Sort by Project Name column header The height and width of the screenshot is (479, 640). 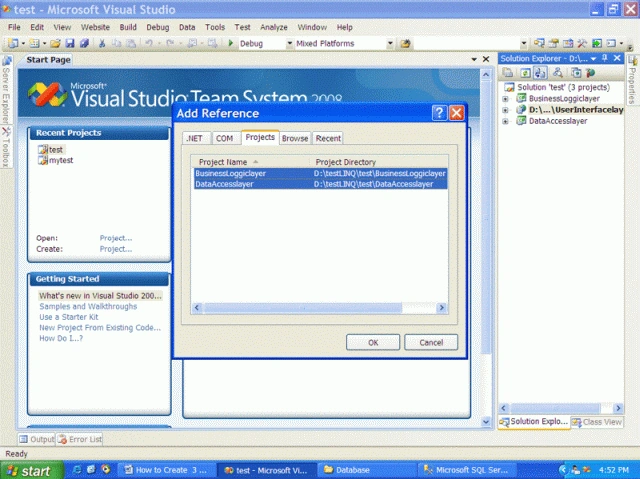coord(250,162)
